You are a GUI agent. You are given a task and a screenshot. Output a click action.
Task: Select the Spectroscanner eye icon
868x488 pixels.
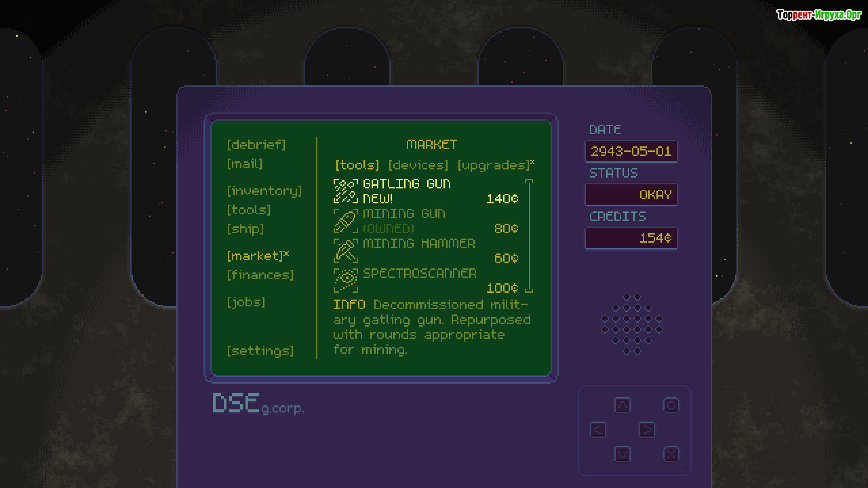pyautogui.click(x=346, y=281)
